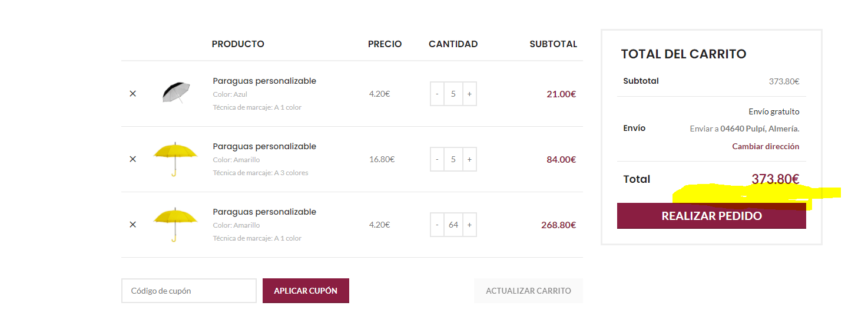The width and height of the screenshot is (868, 309).
Task: Click the Código de cupón field
Action: coord(189,291)
